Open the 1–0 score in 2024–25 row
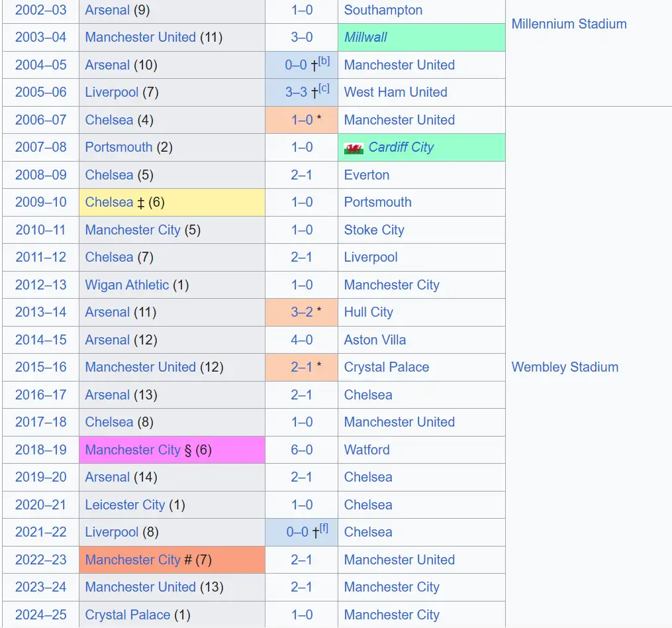Screen dimensions: 672x628 coord(301,614)
